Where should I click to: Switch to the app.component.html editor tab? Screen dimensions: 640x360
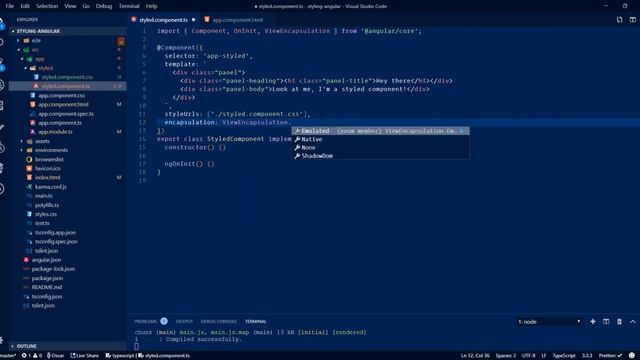coord(238,20)
